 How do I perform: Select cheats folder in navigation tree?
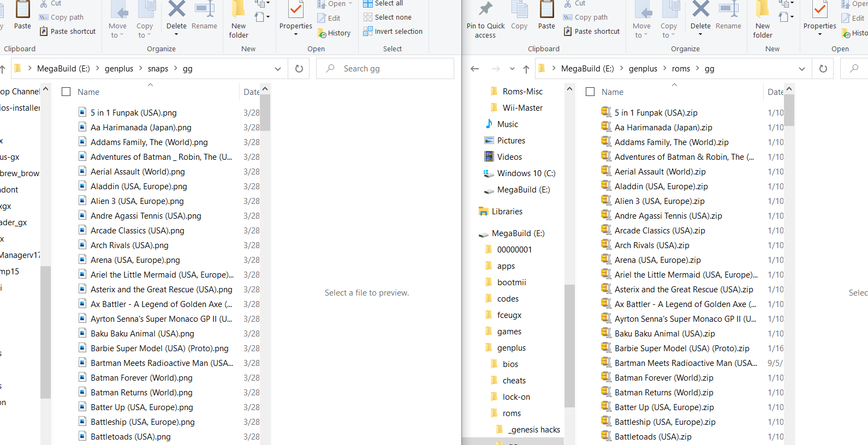tap(508, 381)
